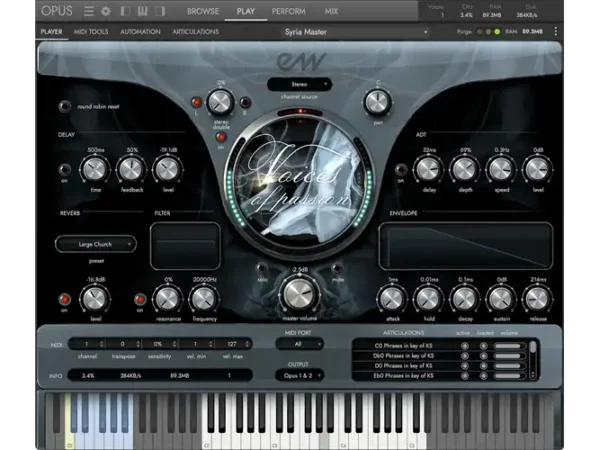Switch to the Mix page
This screenshot has height=450, width=600.
pos(331,11)
